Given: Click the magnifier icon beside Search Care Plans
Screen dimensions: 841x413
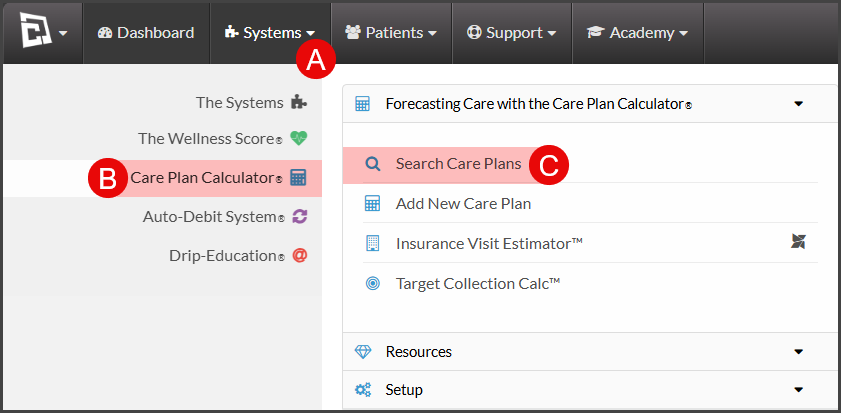Looking at the screenshot, I should pyautogui.click(x=372, y=164).
